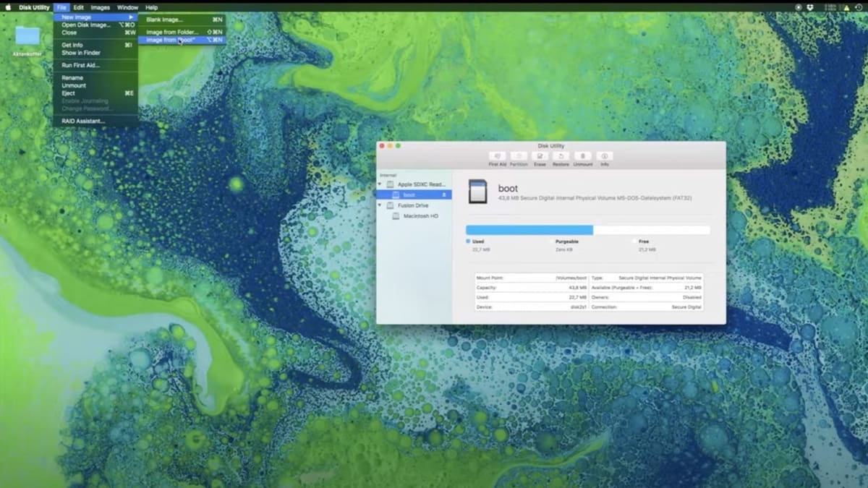This screenshot has height=488, width=868.
Task: Choose Rename in File menu
Action: pos(95,77)
